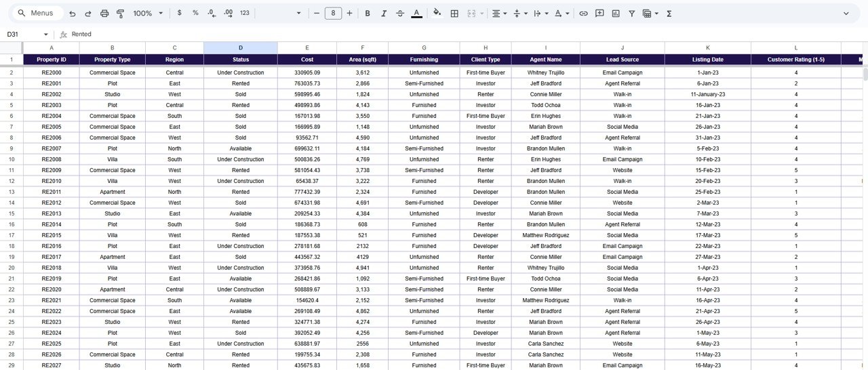Screen dimensions: 868x370
Task: Open the text color picker
Action: (x=416, y=14)
